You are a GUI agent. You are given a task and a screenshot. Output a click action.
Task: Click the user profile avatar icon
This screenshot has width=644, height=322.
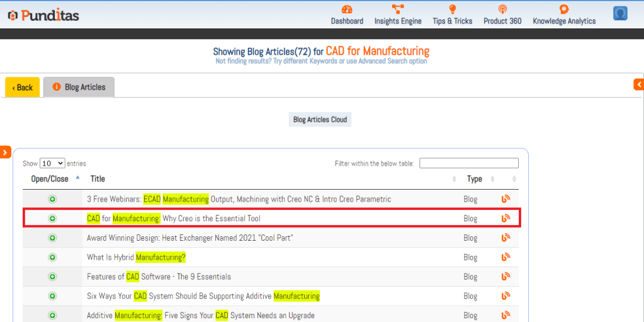(x=620, y=13)
